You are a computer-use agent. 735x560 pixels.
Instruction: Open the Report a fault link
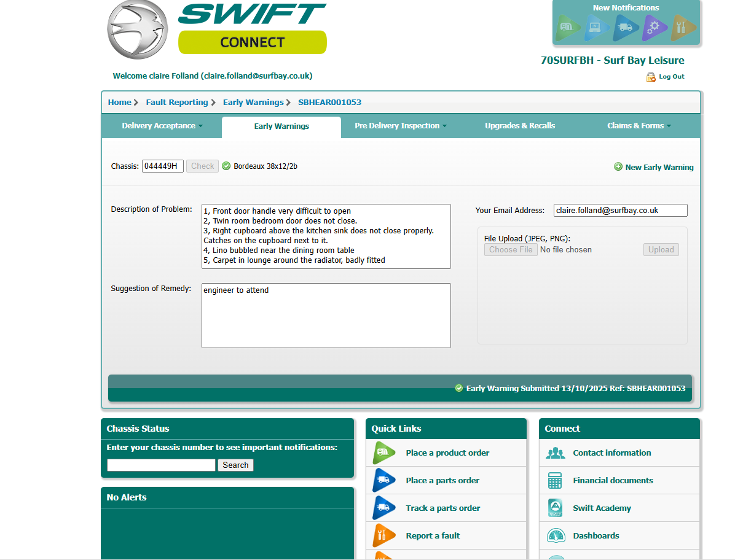pyautogui.click(x=433, y=535)
